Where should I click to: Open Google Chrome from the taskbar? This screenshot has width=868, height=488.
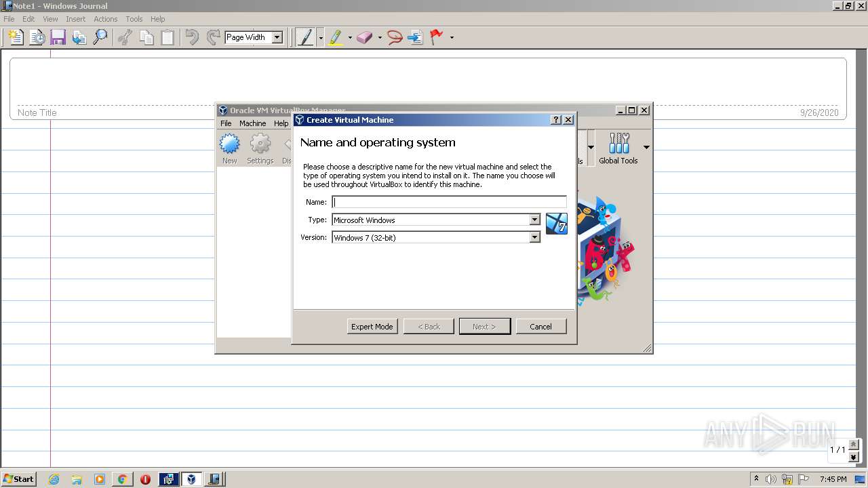(122, 479)
